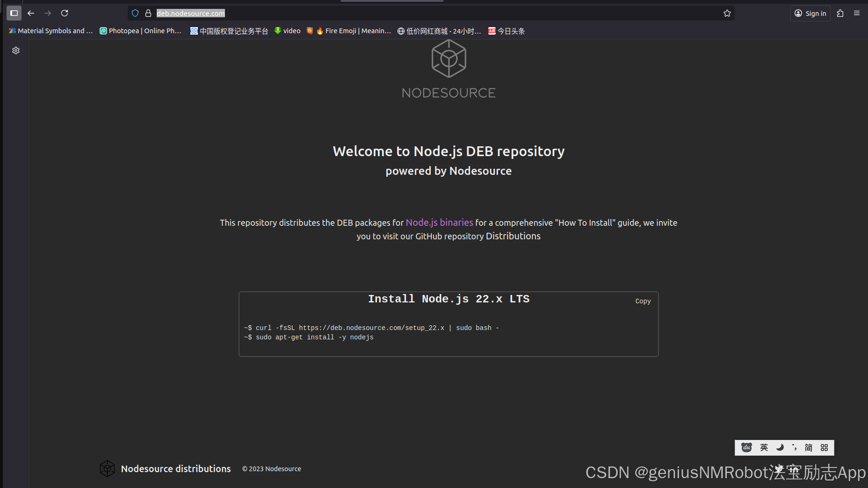Toggle the input method moon icon

(780, 447)
